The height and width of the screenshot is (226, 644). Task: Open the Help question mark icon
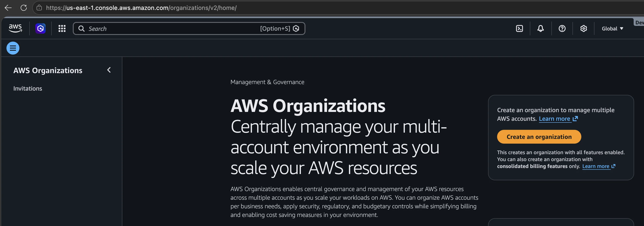[x=562, y=28]
